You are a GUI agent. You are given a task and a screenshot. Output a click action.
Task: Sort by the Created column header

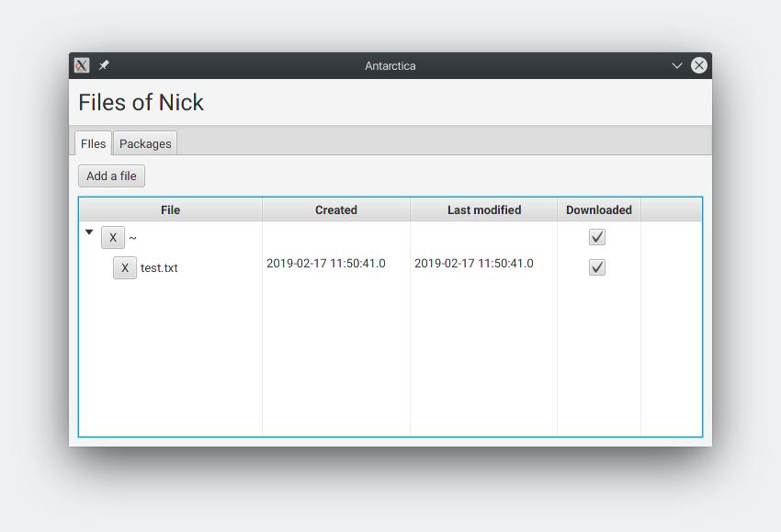[336, 209]
